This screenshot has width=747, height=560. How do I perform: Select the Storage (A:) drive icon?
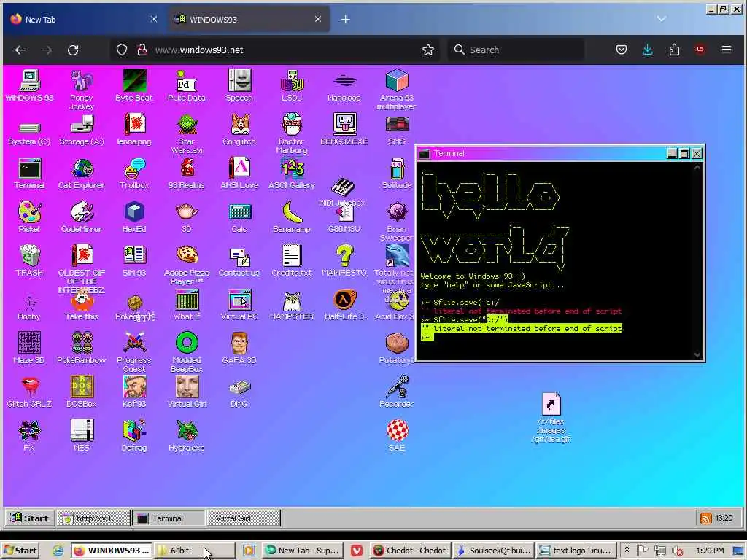click(82, 131)
